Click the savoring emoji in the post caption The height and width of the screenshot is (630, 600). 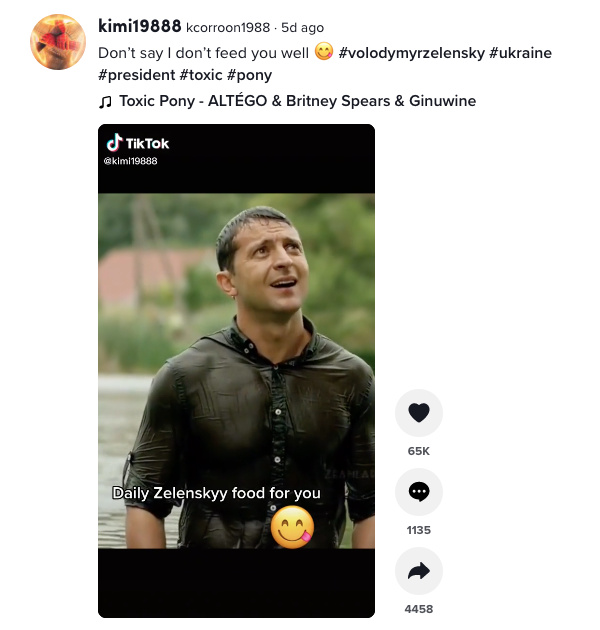point(323,52)
